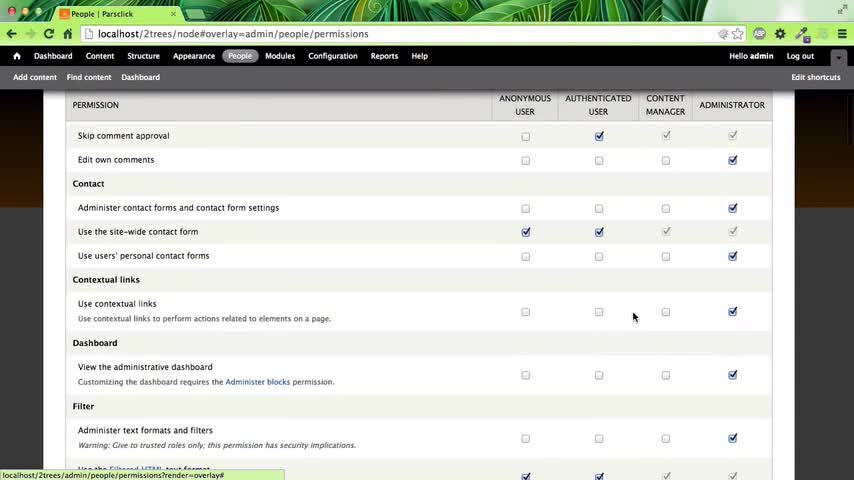854x480 pixels.
Task: Enable Administer text formats for anonymous user
Action: pyautogui.click(x=526, y=439)
